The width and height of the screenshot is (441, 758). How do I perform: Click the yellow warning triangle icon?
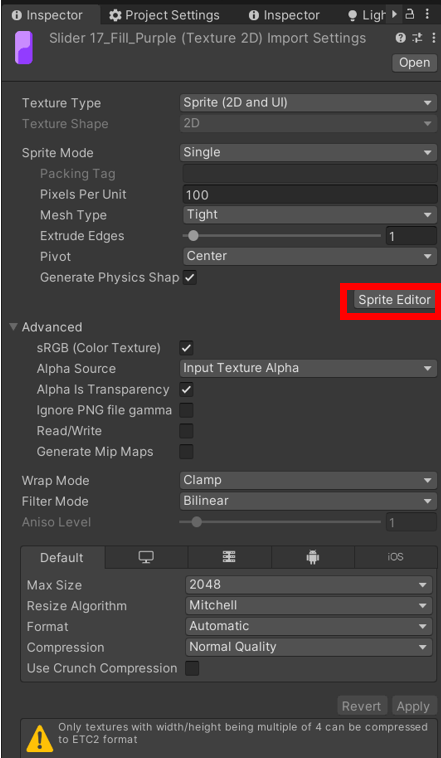point(40,739)
